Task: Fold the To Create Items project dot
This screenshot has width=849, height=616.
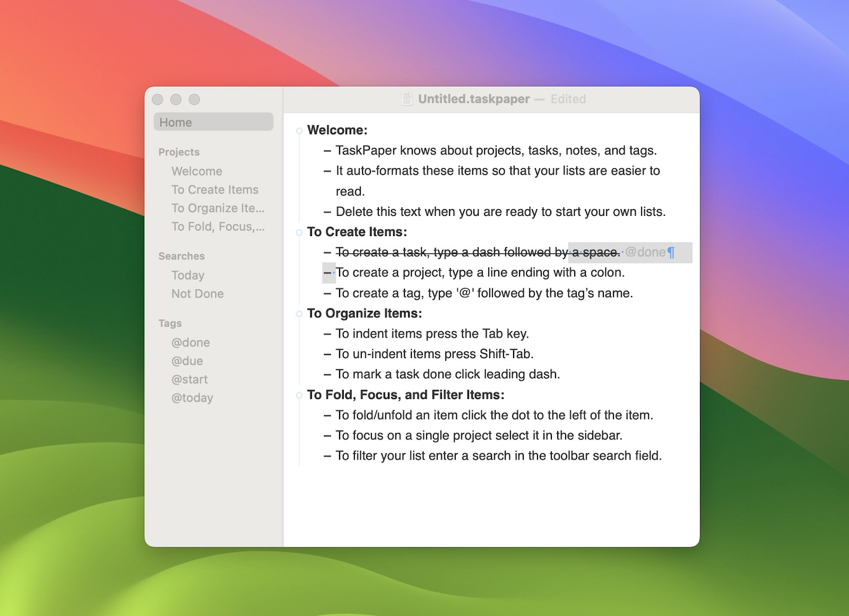Action: (299, 232)
